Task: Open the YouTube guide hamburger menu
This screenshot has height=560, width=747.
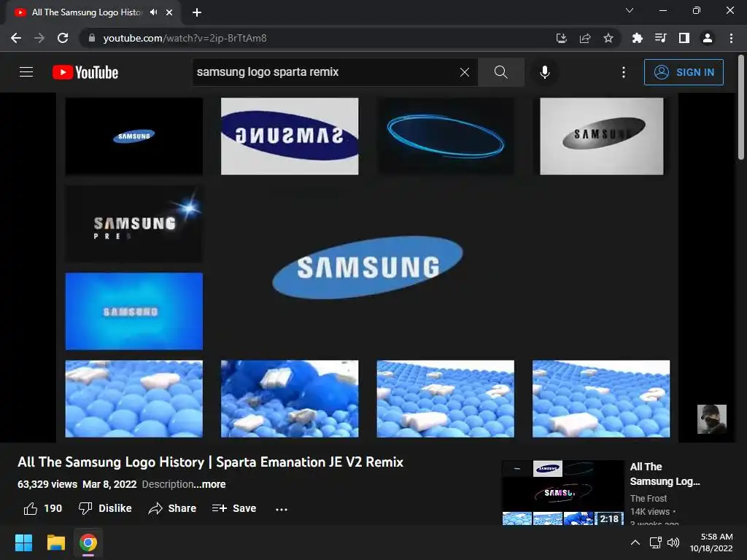Action: [26, 72]
